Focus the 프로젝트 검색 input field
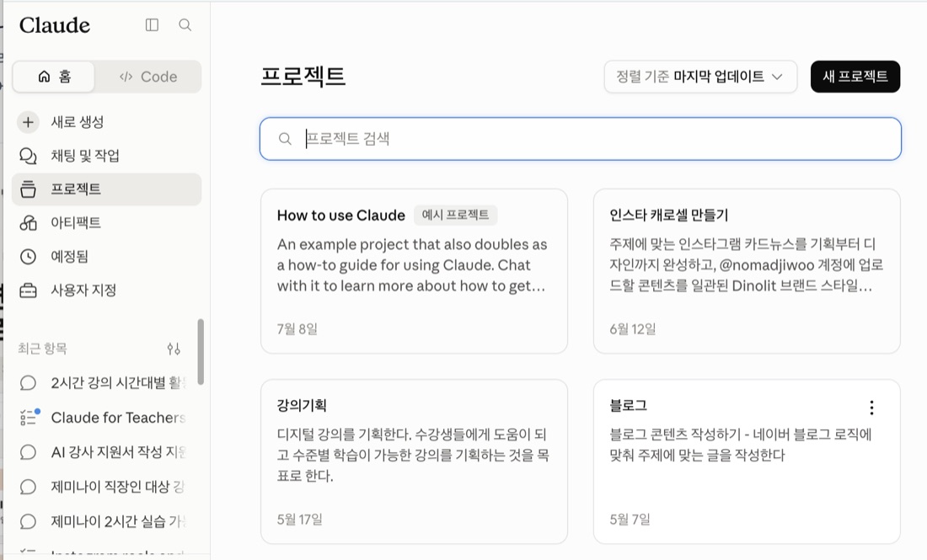Image resolution: width=927 pixels, height=560 pixels. click(x=581, y=139)
